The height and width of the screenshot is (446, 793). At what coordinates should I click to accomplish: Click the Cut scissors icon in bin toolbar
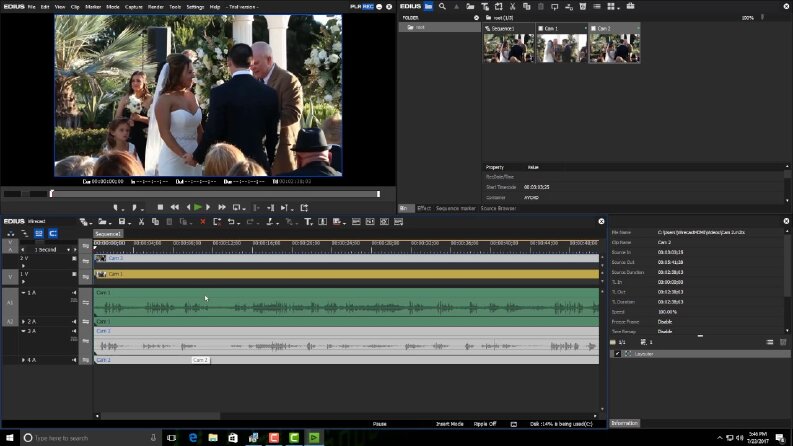pyautogui.click(x=512, y=6)
